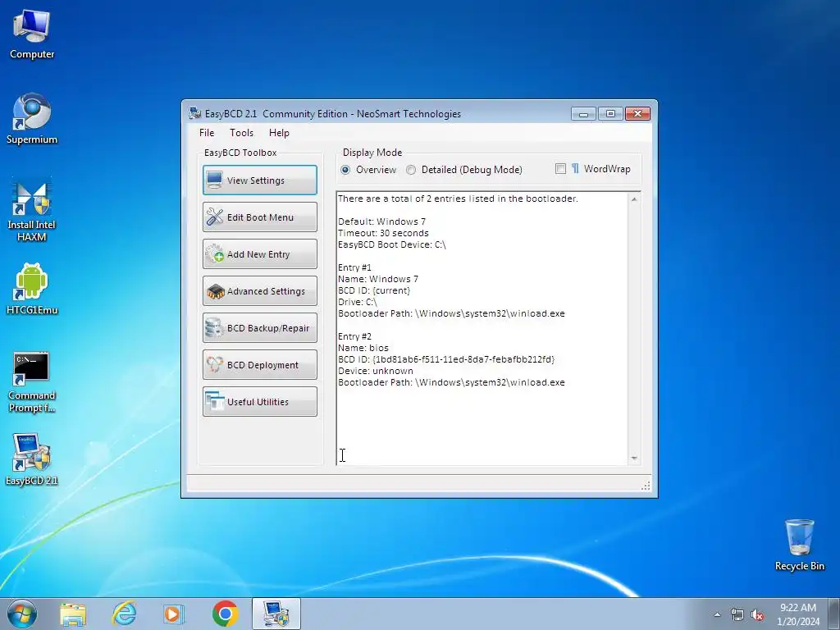Image resolution: width=840 pixels, height=630 pixels.
Task: Click the BCD ID {1bd81ab6...} line
Action: coord(446,359)
